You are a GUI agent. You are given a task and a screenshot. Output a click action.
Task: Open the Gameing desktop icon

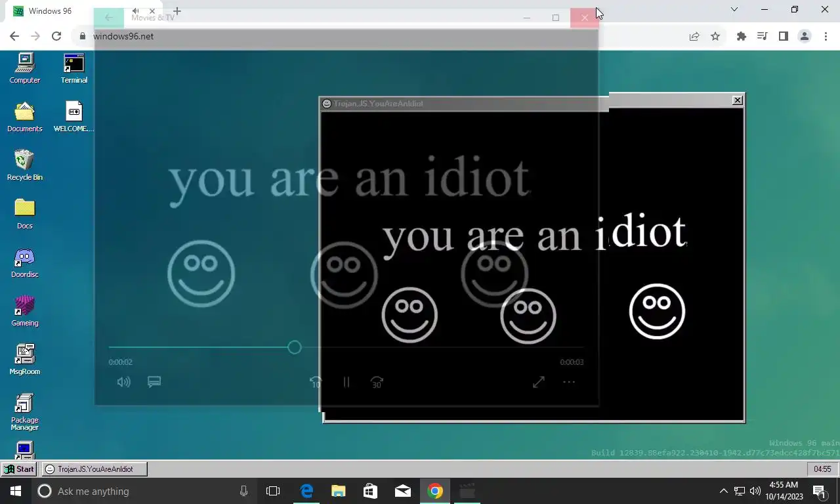pyautogui.click(x=25, y=311)
